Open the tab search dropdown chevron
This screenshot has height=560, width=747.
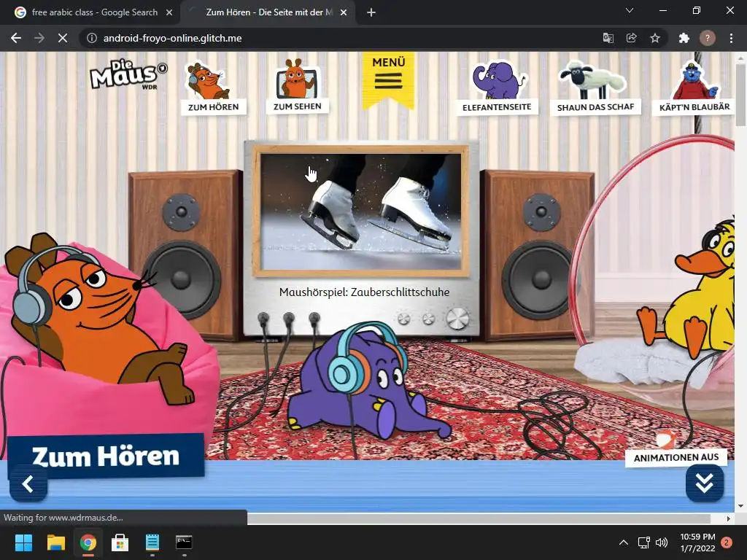click(630, 10)
